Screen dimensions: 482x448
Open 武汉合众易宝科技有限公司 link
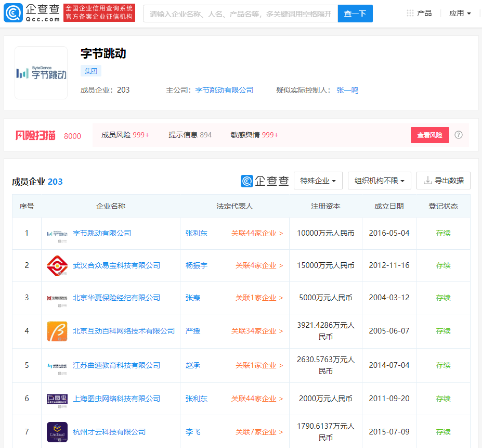pos(116,265)
